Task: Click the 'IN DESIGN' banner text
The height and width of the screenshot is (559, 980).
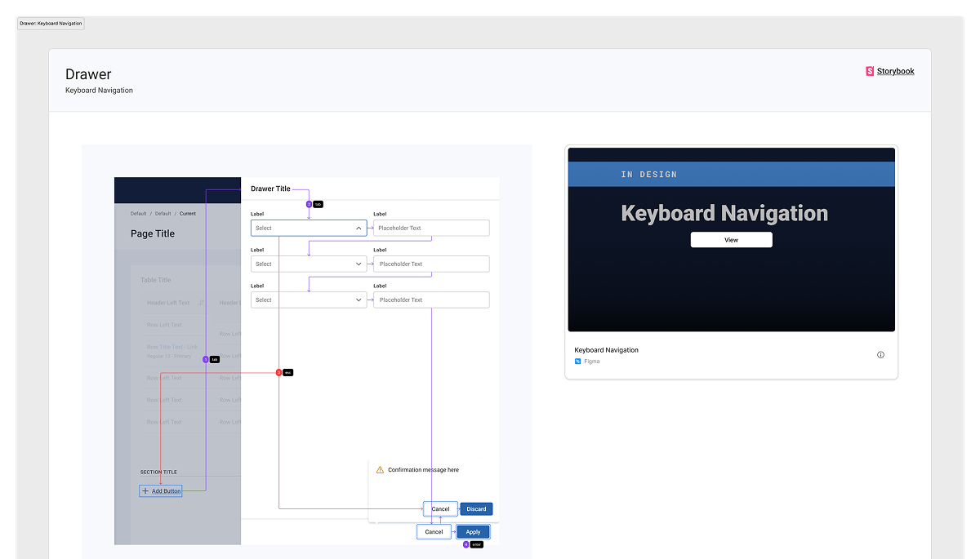Action: click(x=648, y=174)
